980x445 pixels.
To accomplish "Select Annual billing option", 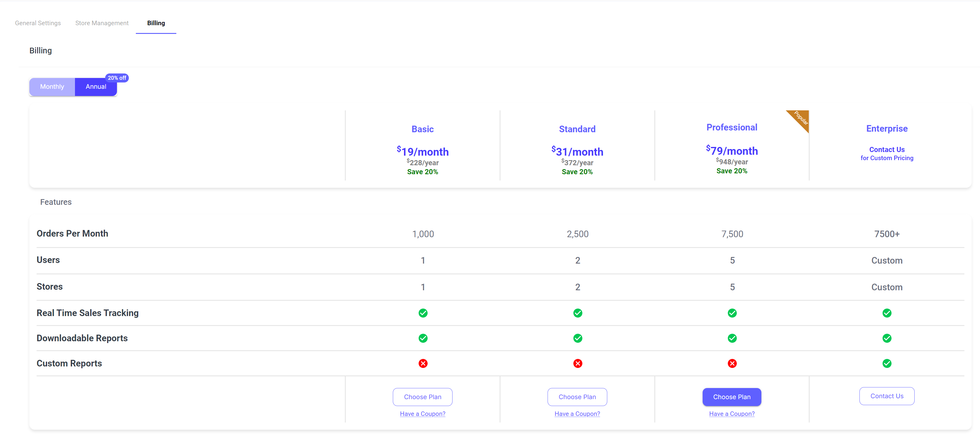I will (95, 87).
